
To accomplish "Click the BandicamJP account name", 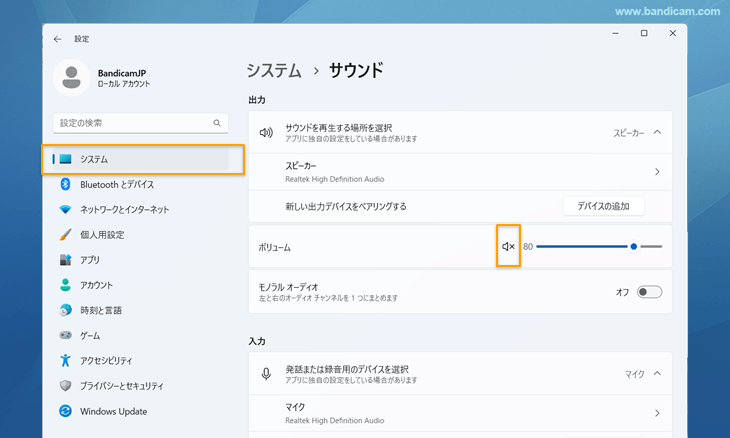I will pyautogui.click(x=122, y=73).
